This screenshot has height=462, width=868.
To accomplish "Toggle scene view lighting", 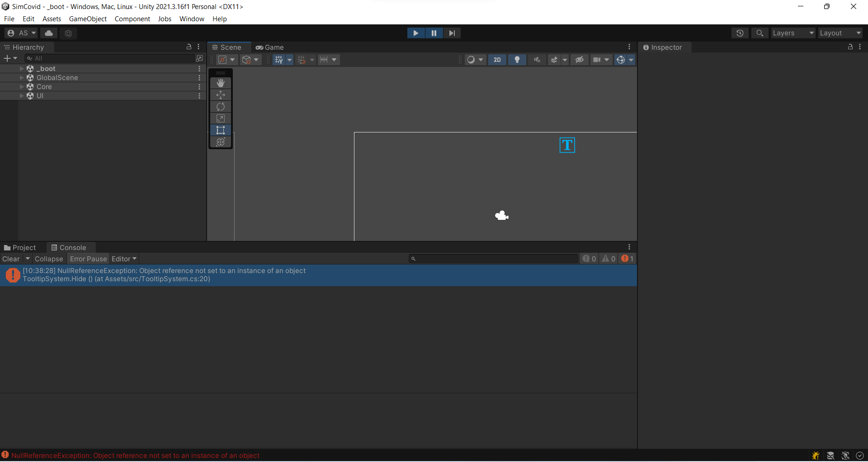I will (517, 59).
